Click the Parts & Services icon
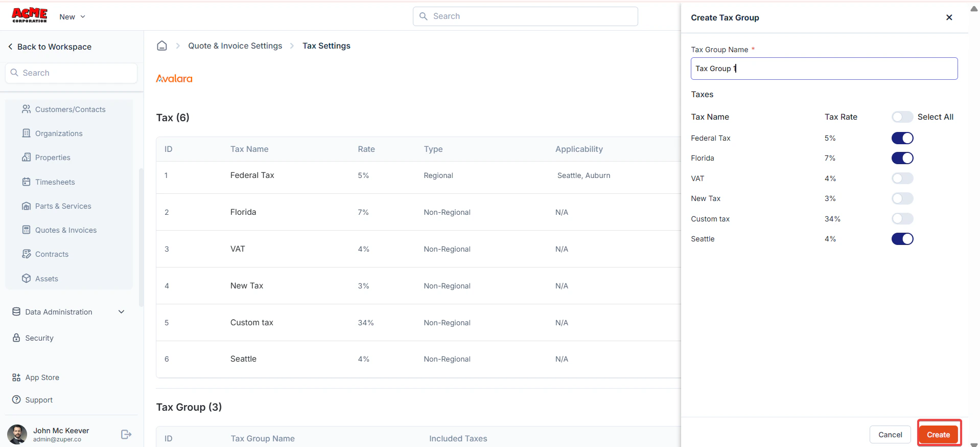The width and height of the screenshot is (980, 447). 27,206
